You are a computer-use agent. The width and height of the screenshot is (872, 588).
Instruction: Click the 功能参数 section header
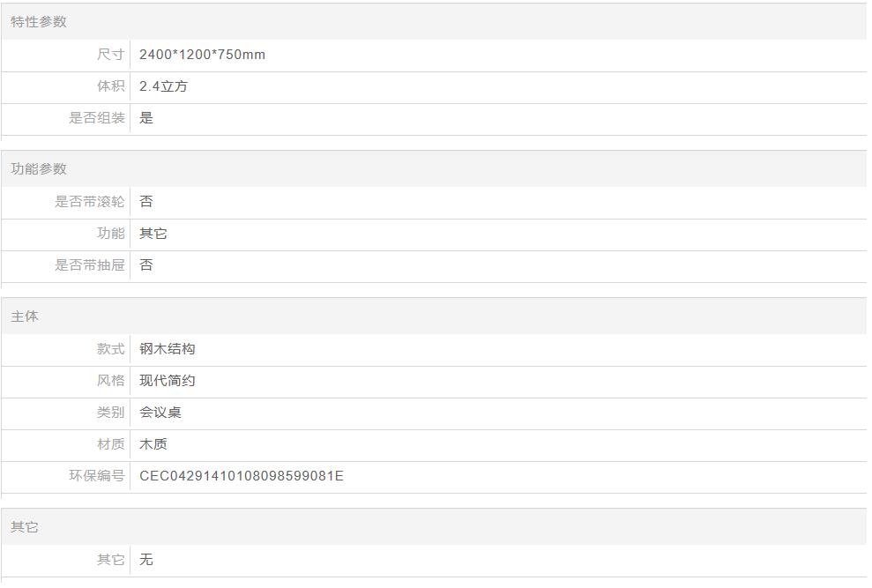point(39,169)
